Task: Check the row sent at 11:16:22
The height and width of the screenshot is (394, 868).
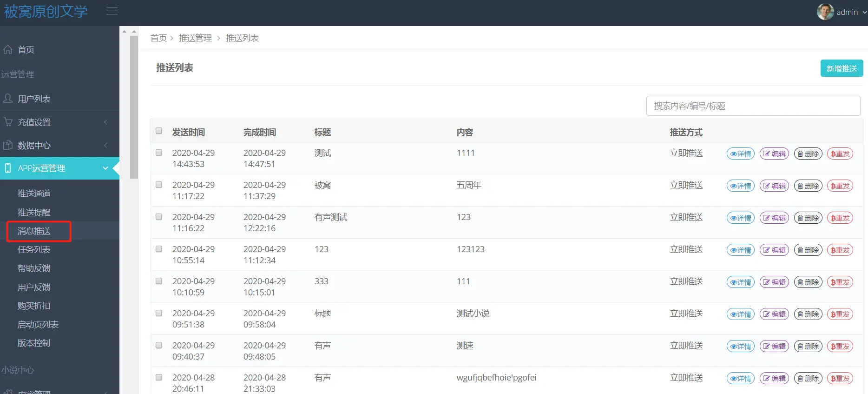Action: point(159,217)
